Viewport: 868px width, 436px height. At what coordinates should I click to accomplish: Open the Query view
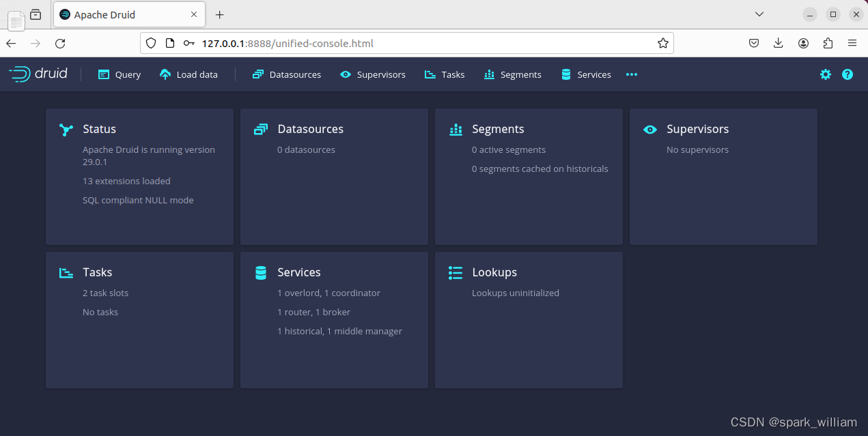120,74
